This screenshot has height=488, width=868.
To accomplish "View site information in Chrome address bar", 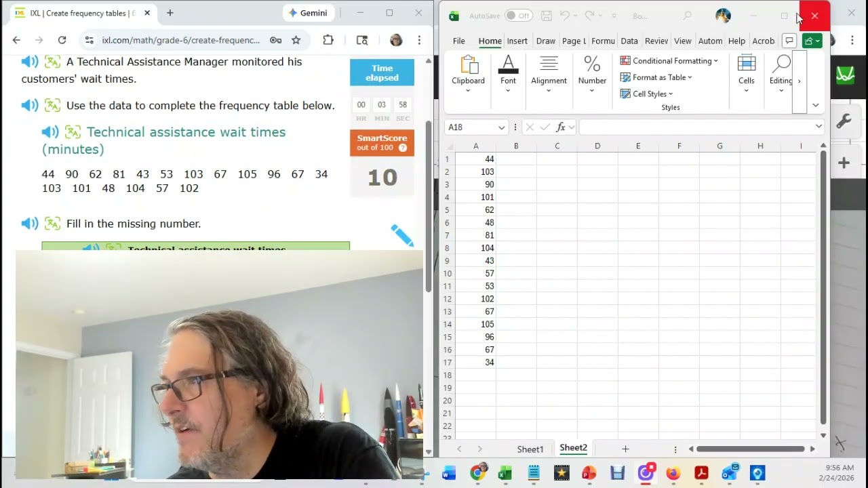I will 89,40.
